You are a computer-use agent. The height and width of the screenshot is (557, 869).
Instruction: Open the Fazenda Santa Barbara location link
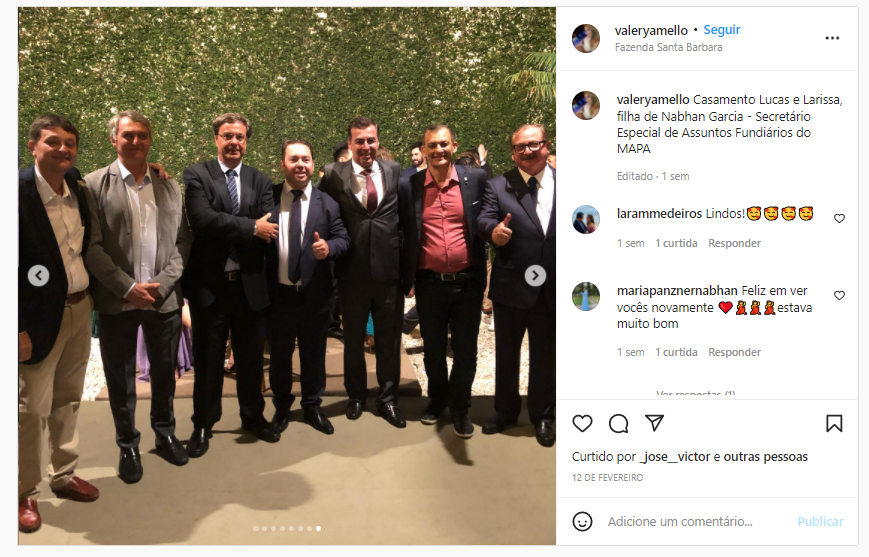point(668,48)
